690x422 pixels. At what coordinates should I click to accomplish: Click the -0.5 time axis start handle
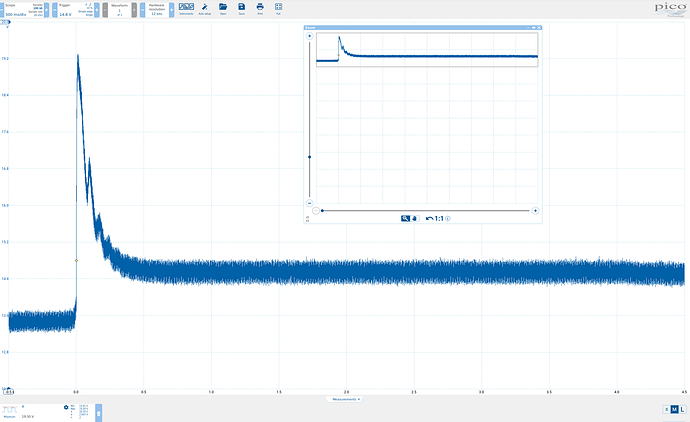tap(8, 392)
